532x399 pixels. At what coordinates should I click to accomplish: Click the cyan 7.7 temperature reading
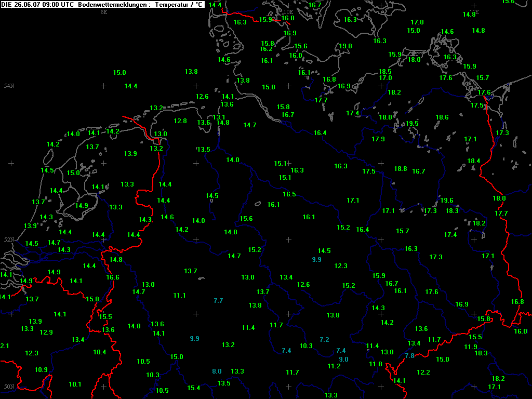click(218, 301)
